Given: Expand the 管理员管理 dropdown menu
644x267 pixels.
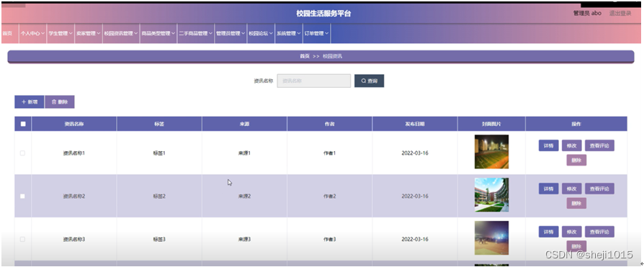Looking at the screenshot, I should coord(231,34).
